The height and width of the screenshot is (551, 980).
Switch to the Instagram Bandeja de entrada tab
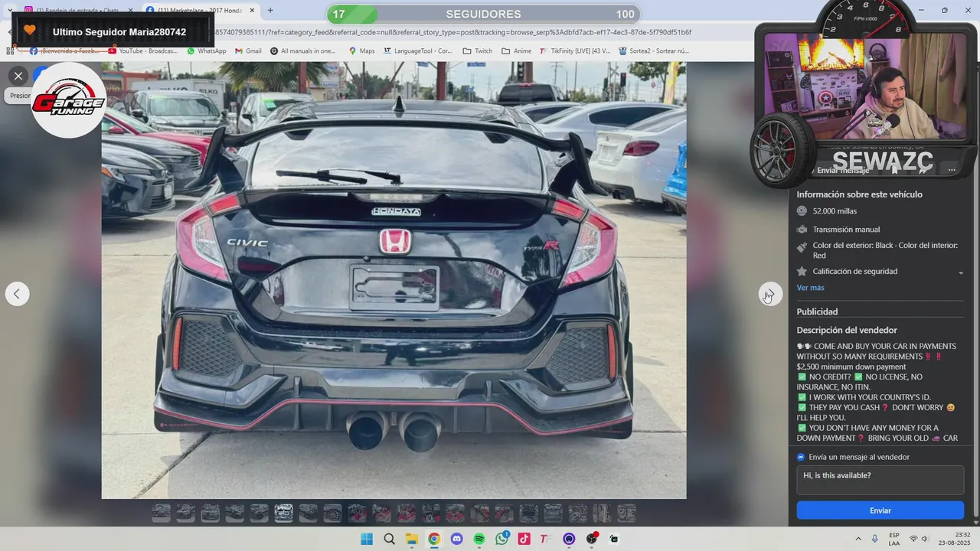tap(77, 11)
